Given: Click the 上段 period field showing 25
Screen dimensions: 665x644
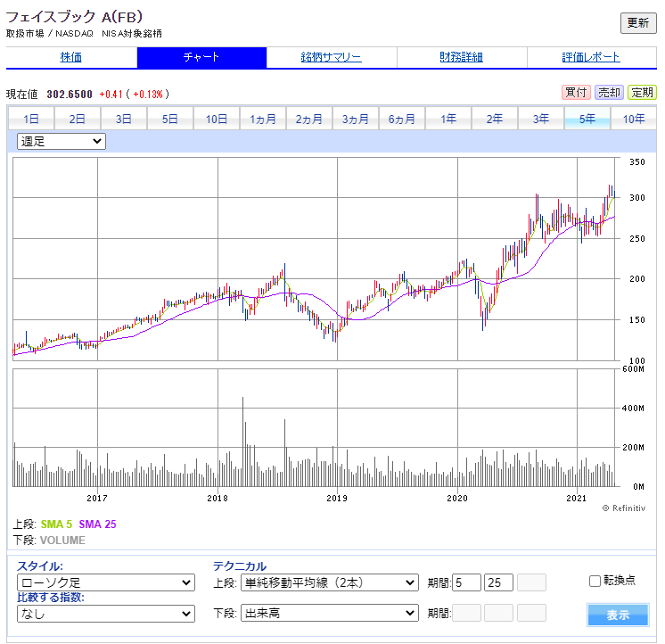Looking at the screenshot, I should point(499,582).
